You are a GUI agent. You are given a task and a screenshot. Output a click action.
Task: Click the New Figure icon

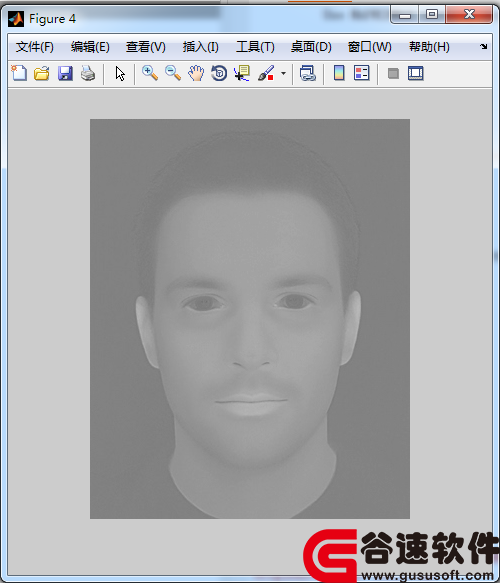pos(19,73)
